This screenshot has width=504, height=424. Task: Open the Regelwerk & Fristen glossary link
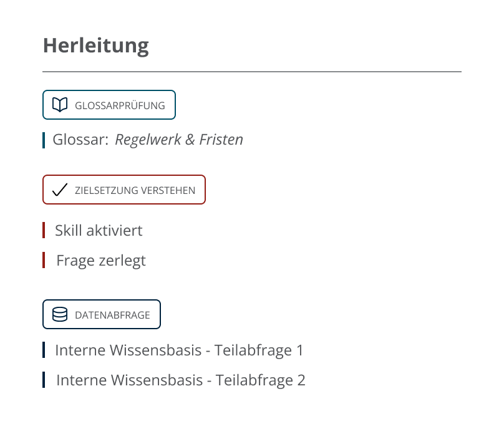[179, 140]
